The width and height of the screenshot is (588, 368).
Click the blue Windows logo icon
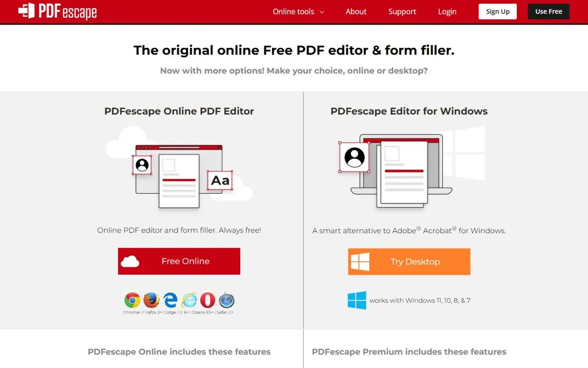[x=356, y=300]
